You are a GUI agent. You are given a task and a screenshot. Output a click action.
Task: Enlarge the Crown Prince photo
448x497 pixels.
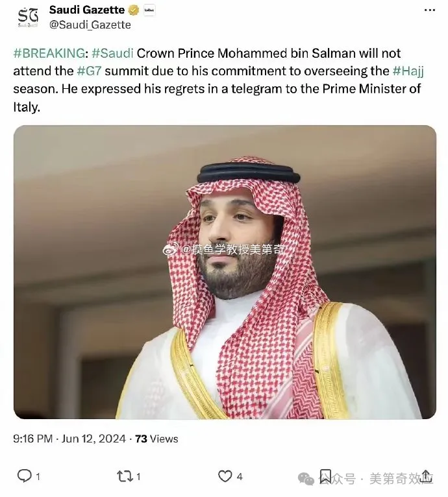[225, 273]
